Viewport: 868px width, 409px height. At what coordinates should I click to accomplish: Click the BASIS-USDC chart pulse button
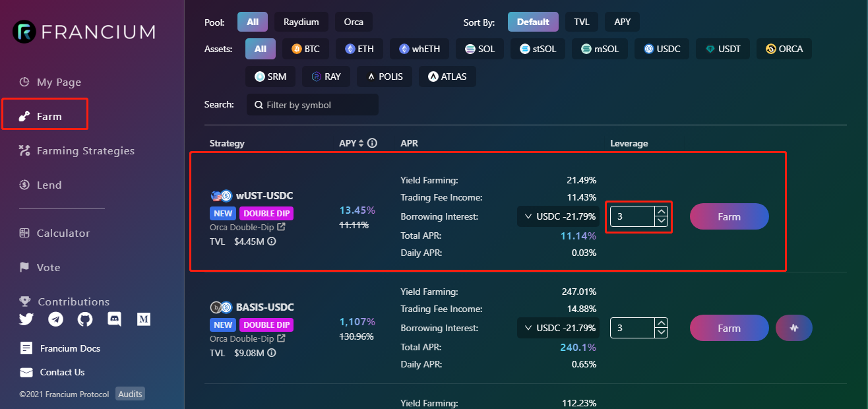[x=794, y=328]
